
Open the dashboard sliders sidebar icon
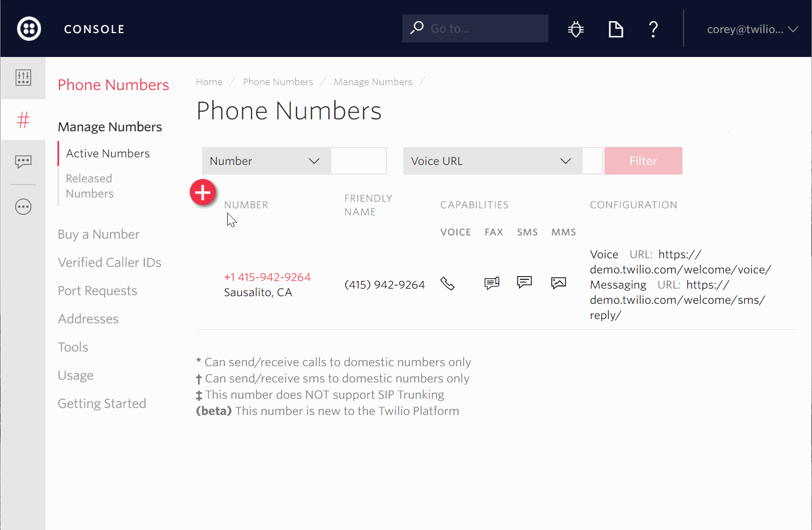tap(23, 78)
